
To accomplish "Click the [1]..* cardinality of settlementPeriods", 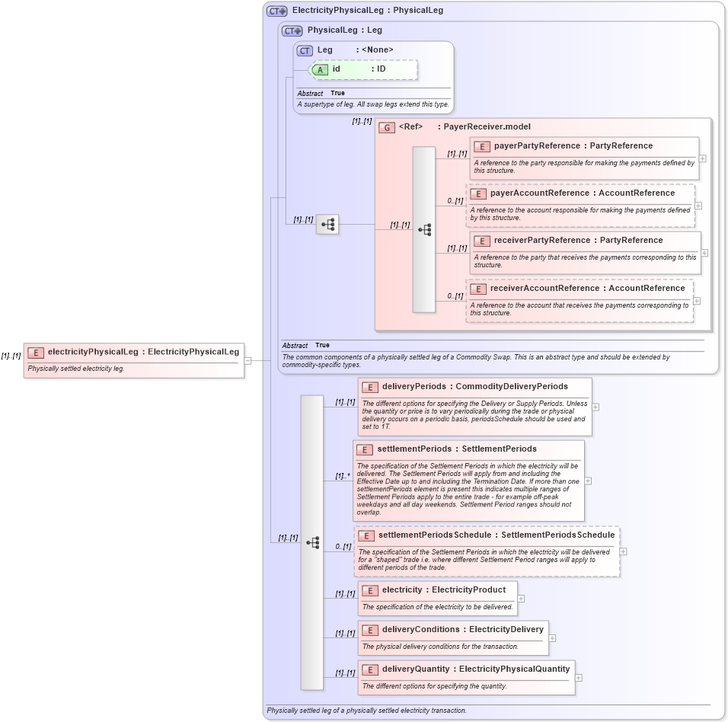I will (x=343, y=476).
